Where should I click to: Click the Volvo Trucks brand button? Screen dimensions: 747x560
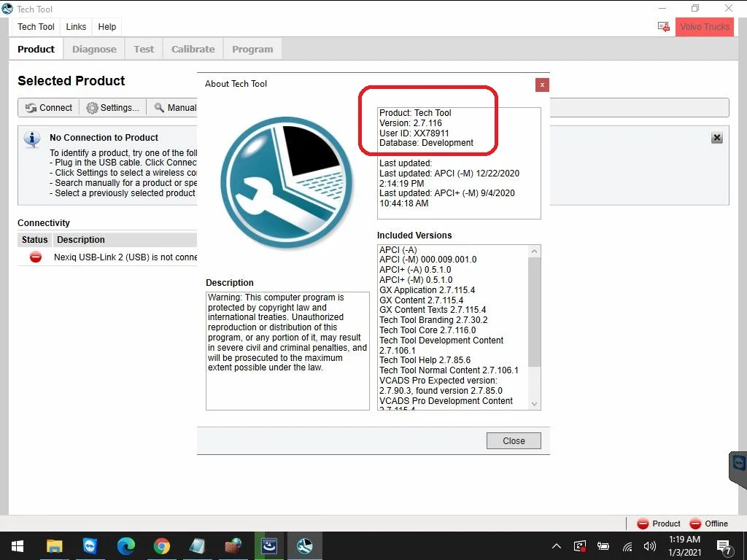coord(705,27)
